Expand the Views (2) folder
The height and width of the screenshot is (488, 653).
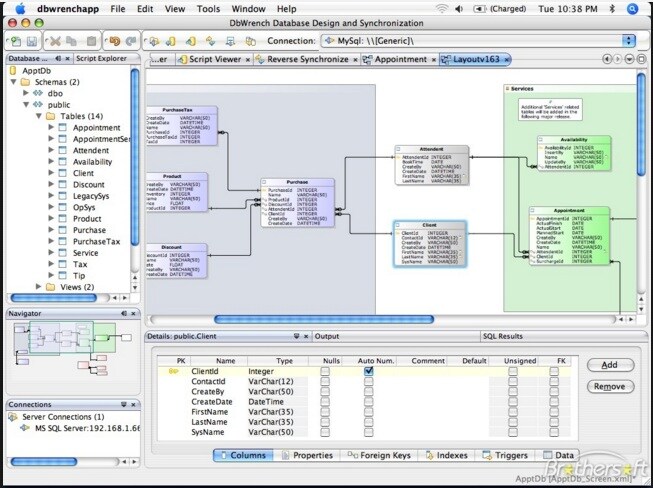click(x=38, y=287)
